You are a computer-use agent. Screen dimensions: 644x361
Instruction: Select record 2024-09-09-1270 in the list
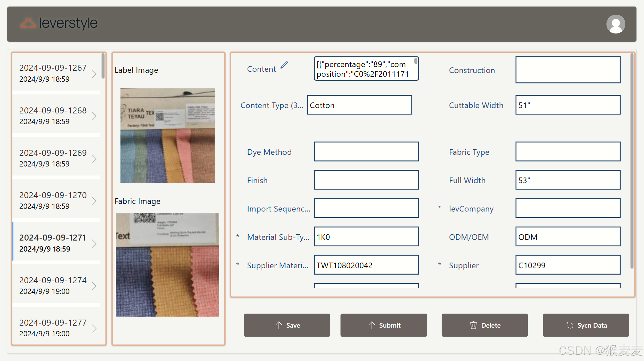pos(53,200)
